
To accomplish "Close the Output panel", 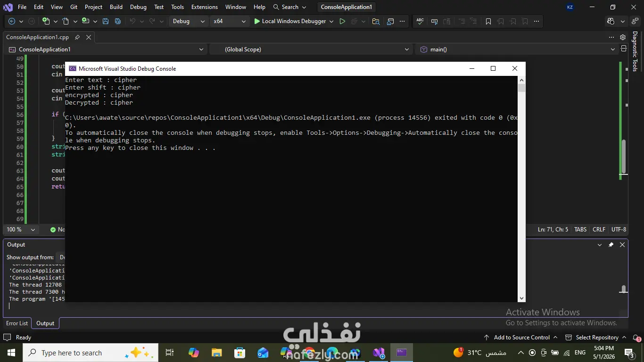I will coord(622,245).
